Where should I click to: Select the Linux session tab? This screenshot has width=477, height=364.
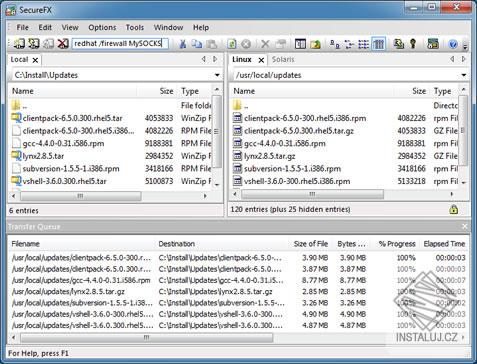242,59
